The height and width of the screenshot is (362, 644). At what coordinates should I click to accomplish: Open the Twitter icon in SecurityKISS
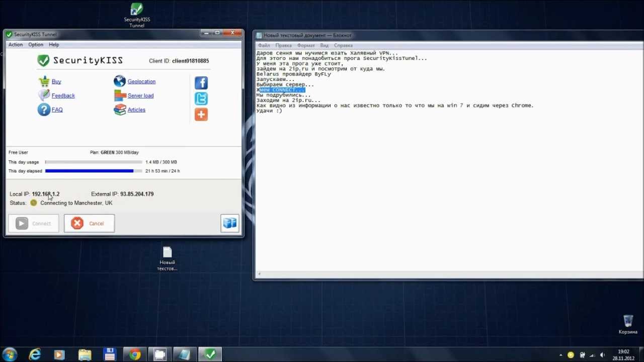pos(201,99)
